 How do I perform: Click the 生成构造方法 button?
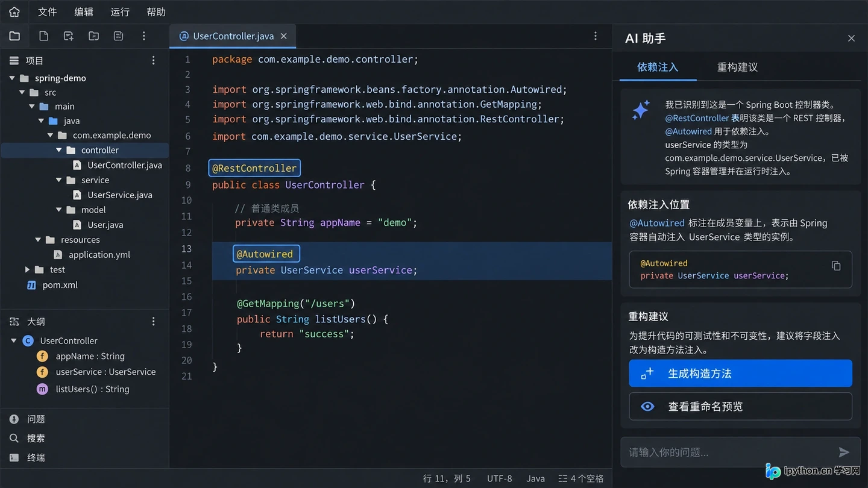point(740,374)
